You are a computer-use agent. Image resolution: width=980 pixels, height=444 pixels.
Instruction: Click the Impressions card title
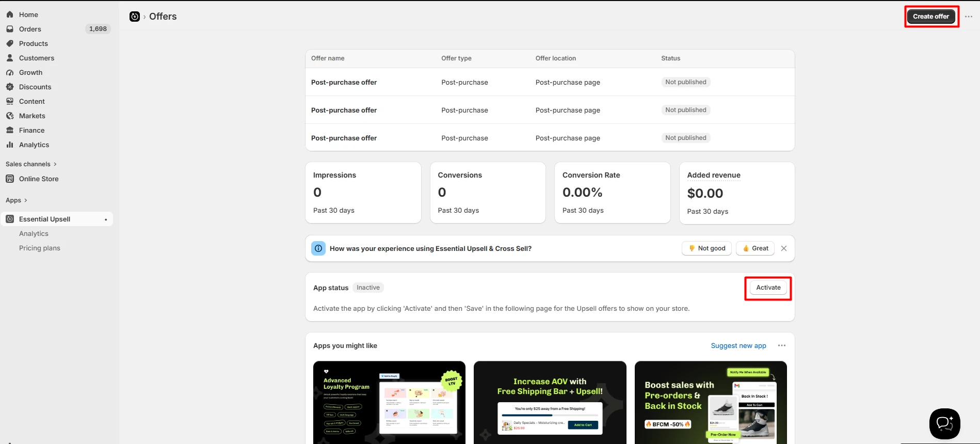pyautogui.click(x=334, y=175)
